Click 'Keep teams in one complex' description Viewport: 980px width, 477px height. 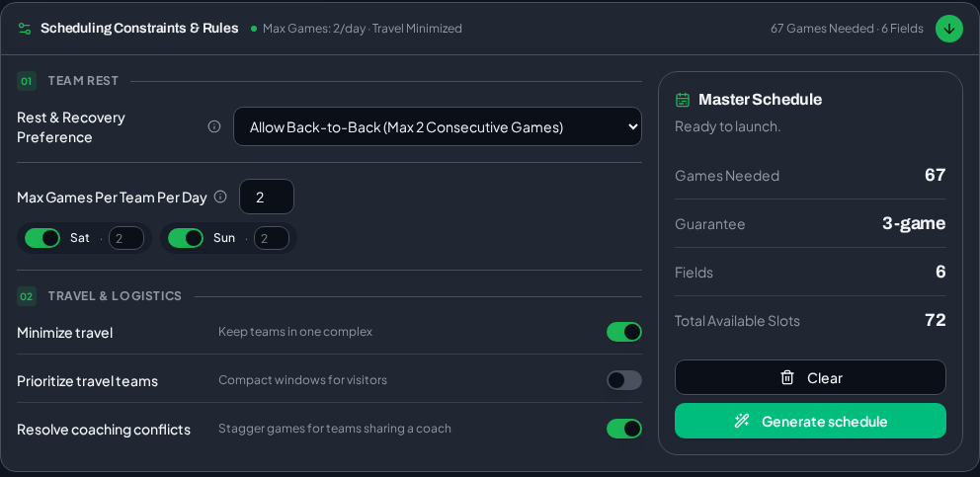coord(295,332)
